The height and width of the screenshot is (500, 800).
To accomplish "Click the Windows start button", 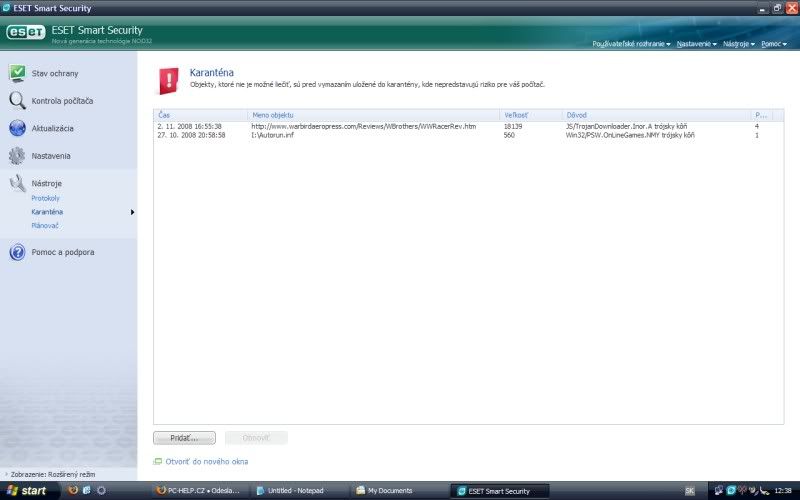I will 29,491.
